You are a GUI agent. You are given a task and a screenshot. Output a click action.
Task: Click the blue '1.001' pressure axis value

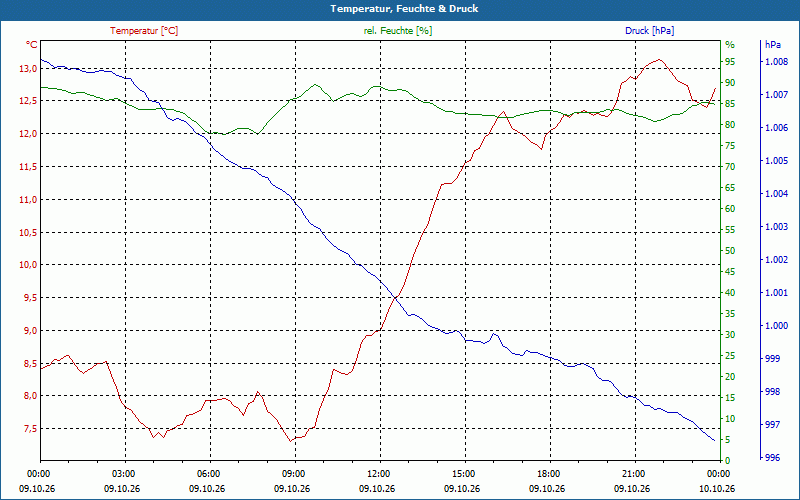click(777, 293)
